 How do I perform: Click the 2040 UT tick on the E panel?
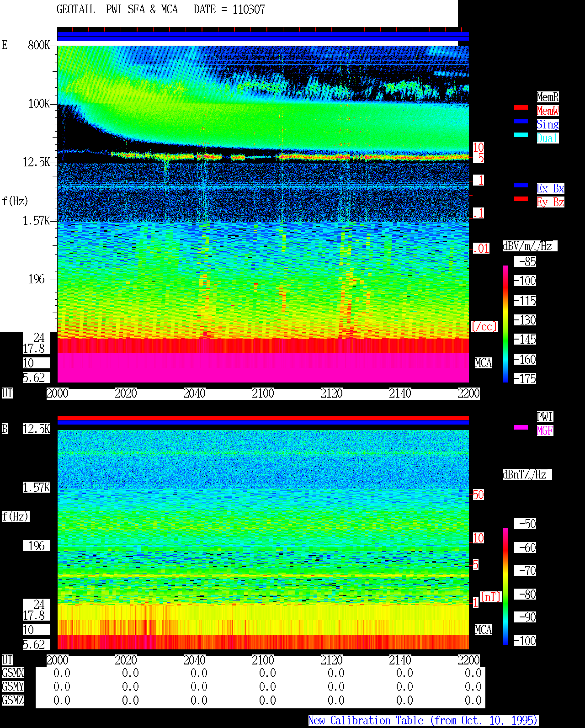coord(195,393)
